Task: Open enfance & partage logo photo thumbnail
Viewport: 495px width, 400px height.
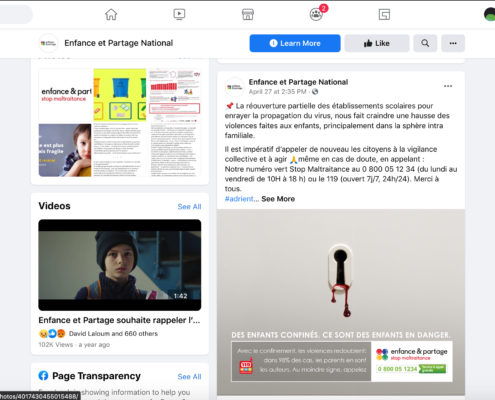Action: (65, 95)
